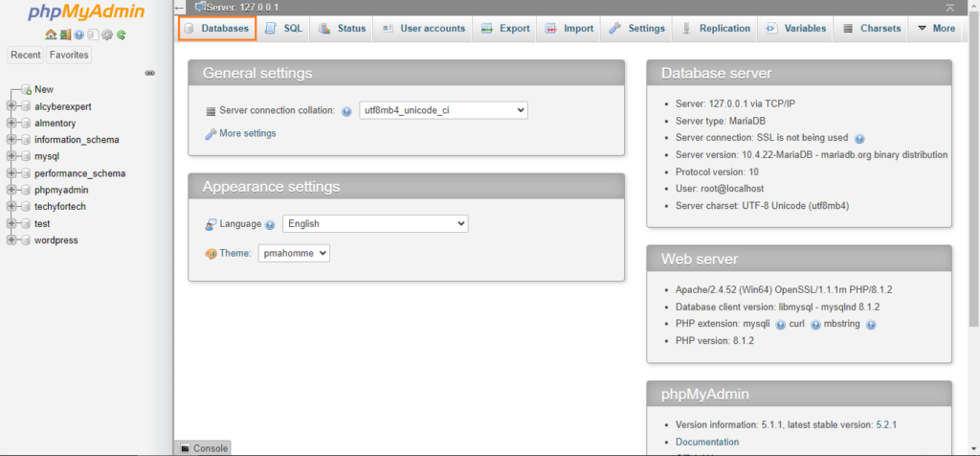The image size is (980, 456).
Task: Open phpMyAdmin documentation help icon in sidebar
Action: [78, 35]
